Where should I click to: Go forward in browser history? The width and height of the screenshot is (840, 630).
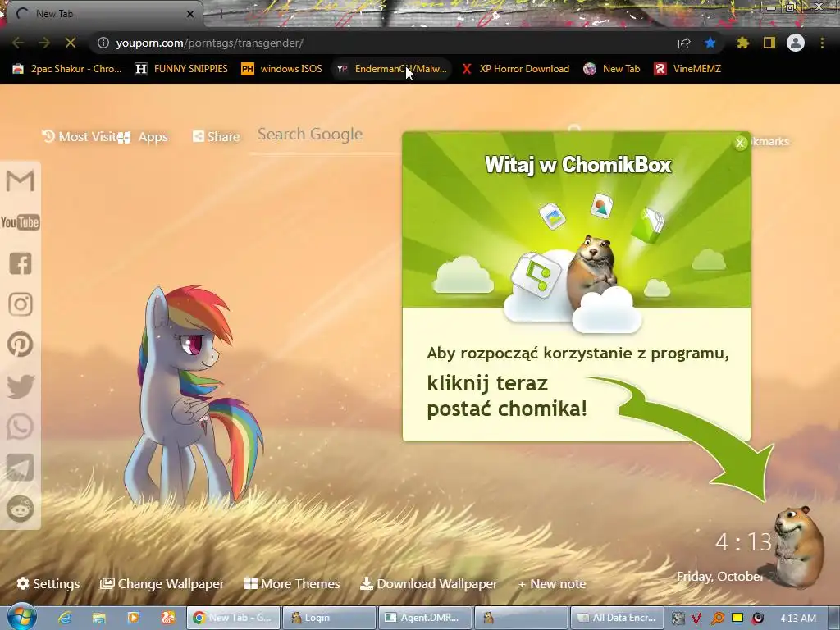coord(44,43)
